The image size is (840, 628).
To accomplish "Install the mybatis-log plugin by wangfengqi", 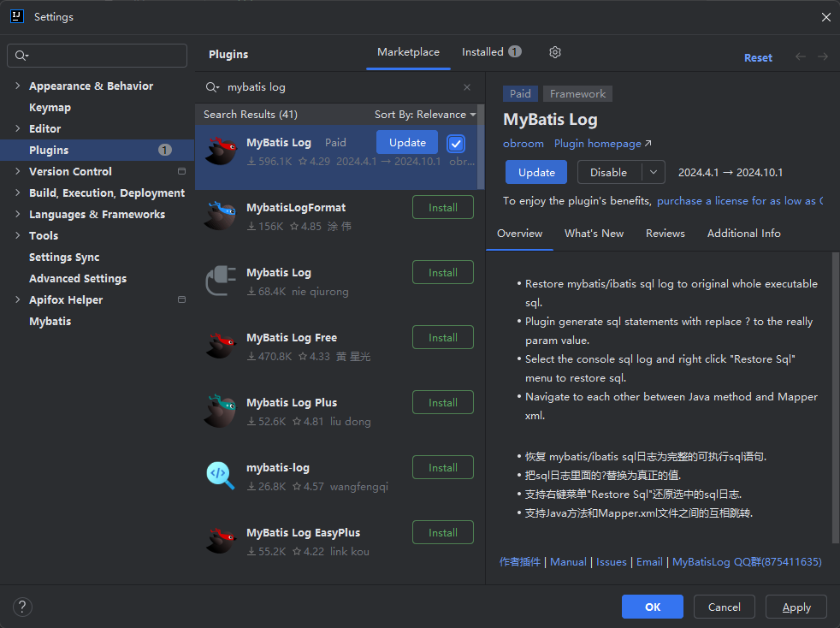I will (442, 467).
